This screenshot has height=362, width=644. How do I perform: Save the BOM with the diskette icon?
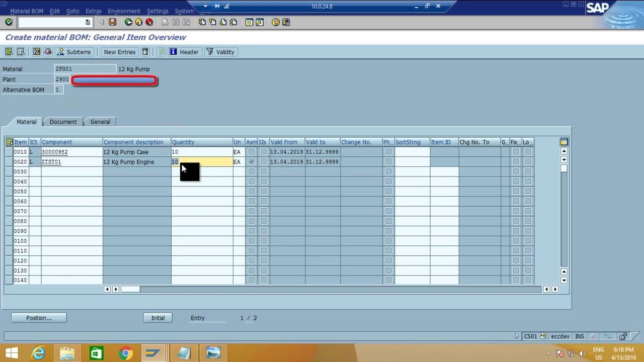pos(112,22)
